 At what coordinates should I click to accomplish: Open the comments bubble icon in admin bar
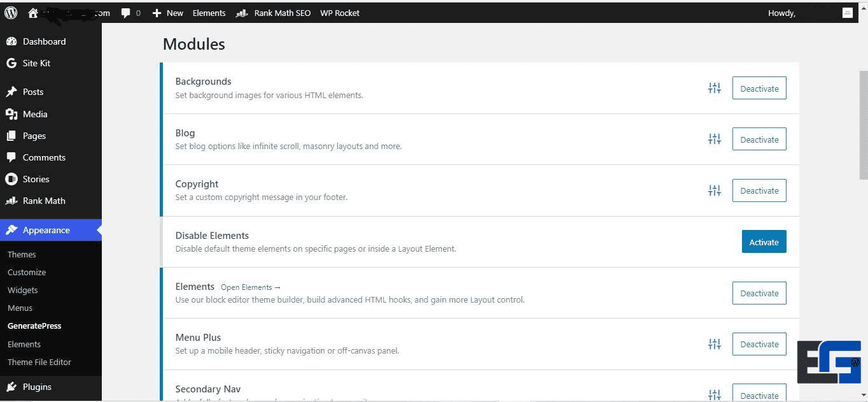(126, 13)
